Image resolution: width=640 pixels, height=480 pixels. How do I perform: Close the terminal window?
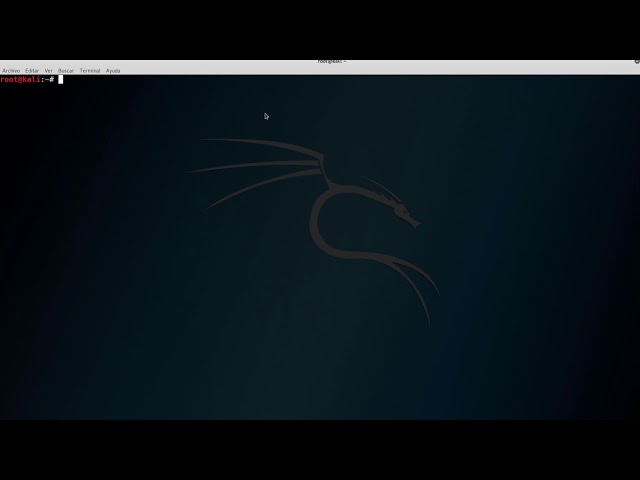pos(637,62)
